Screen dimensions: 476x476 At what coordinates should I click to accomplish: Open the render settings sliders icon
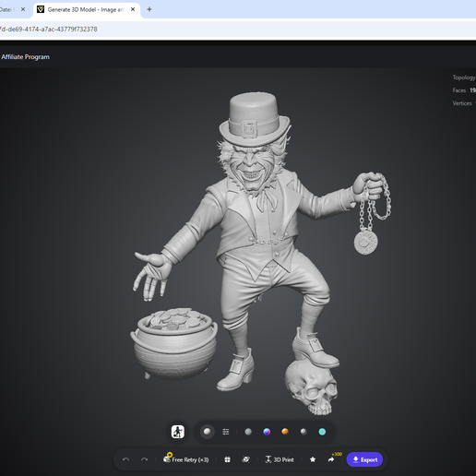click(226, 432)
